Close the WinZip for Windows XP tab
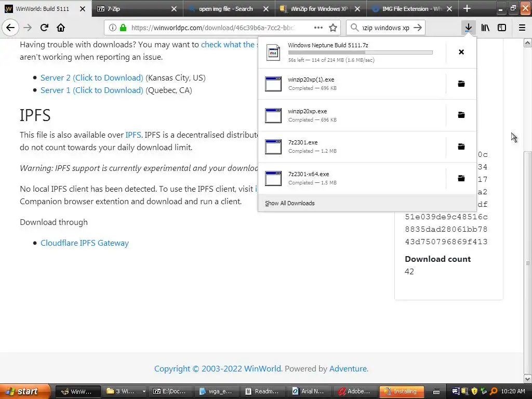 tap(357, 9)
